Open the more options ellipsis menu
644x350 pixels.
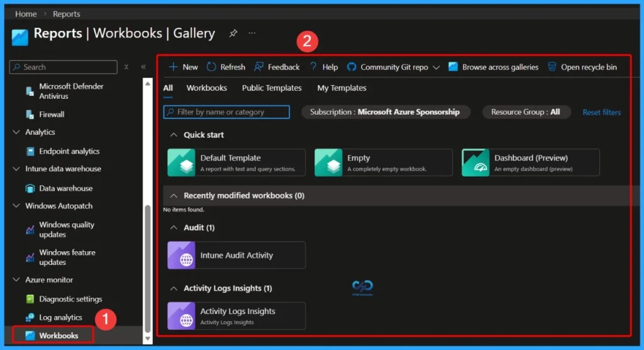pos(252,33)
